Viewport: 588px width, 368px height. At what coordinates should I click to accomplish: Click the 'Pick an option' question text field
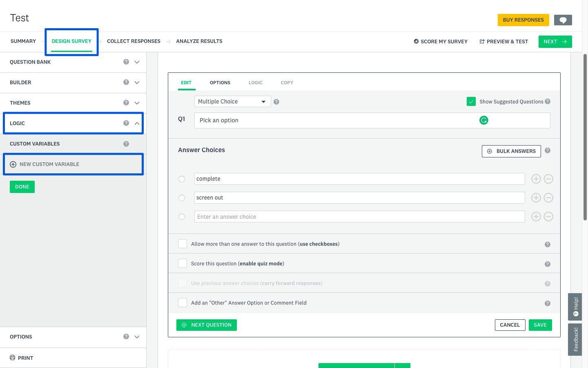click(x=372, y=120)
